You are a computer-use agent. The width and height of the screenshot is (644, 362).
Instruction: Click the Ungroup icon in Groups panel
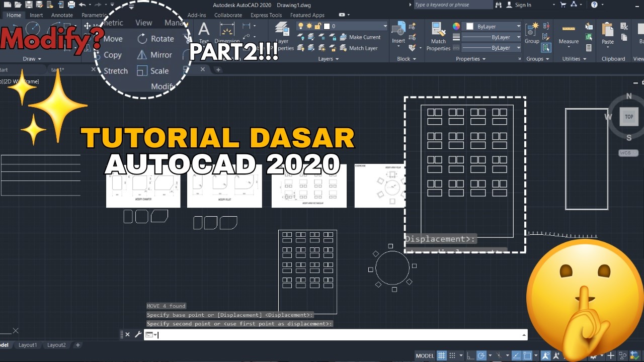pos(546,26)
